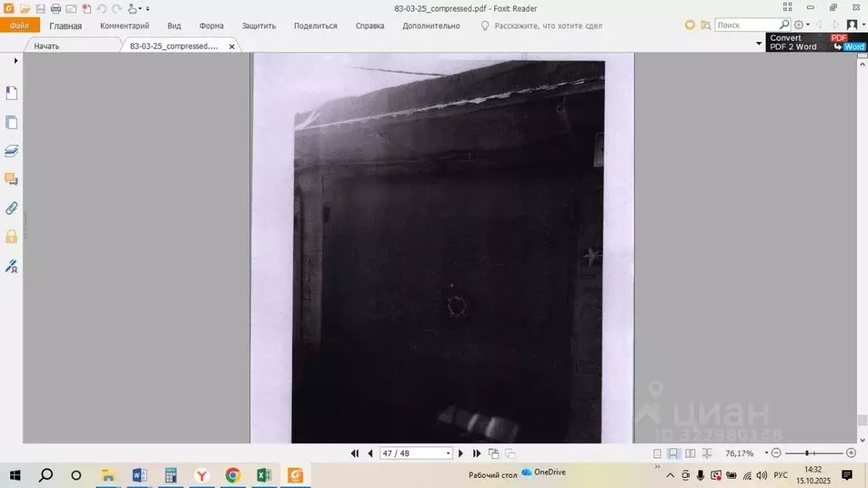Open the Layers panel in sidebar

tap(12, 151)
